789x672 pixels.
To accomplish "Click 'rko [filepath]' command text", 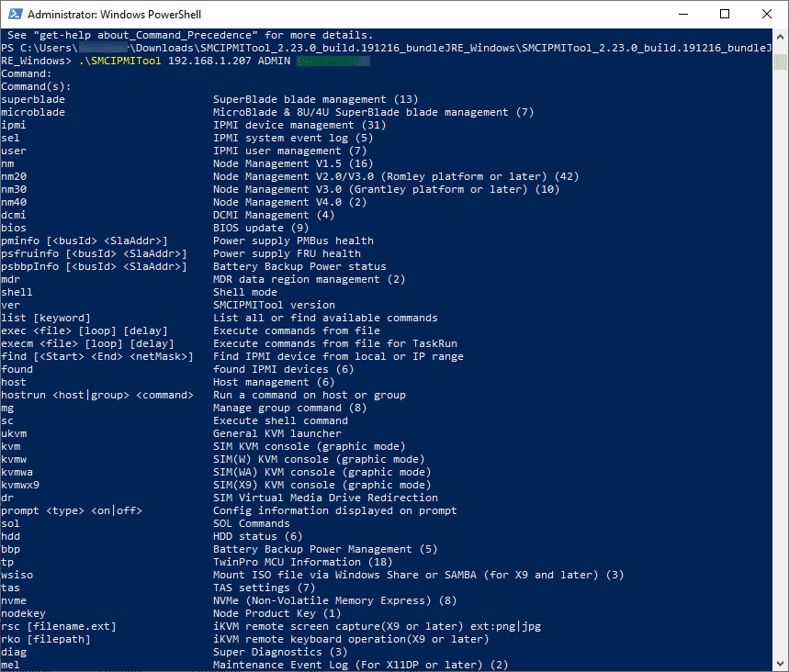I will point(46,639).
